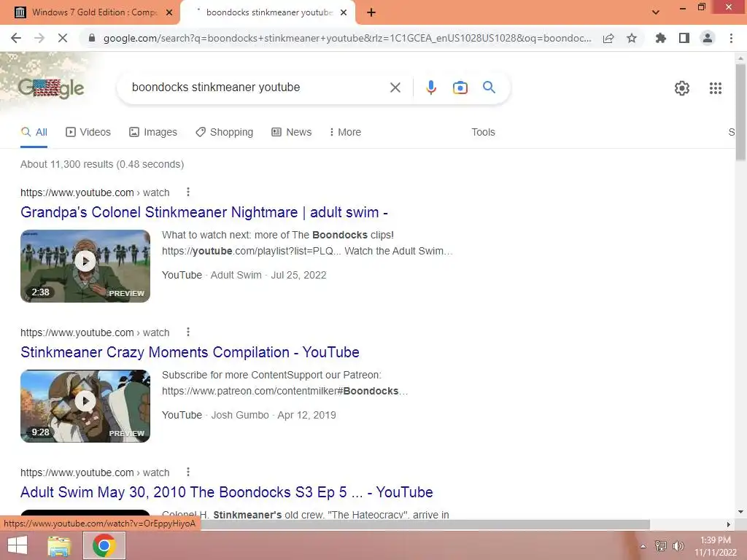Open Adult Swim May 30, 2010 Boondocks link
The width and height of the screenshot is (747, 560).
pos(226,492)
